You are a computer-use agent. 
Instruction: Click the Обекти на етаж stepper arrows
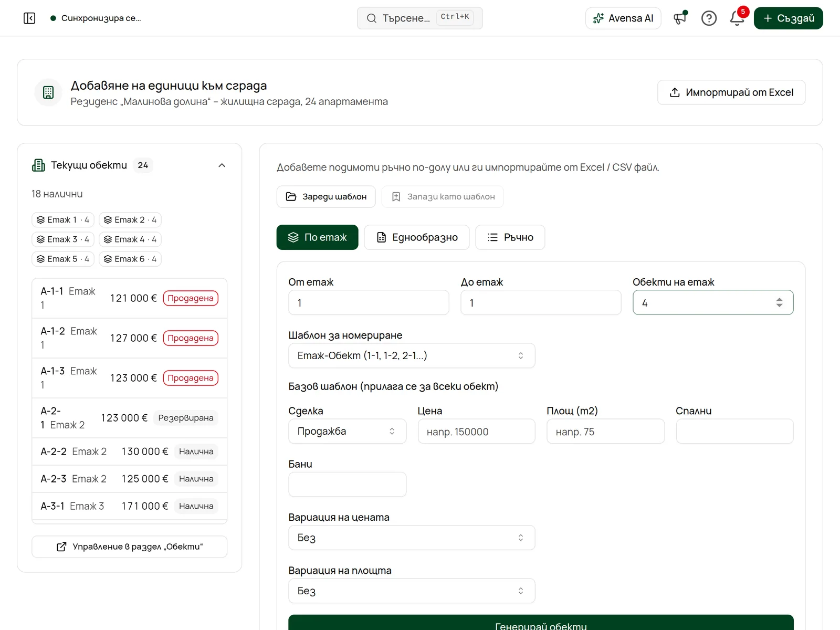point(779,302)
